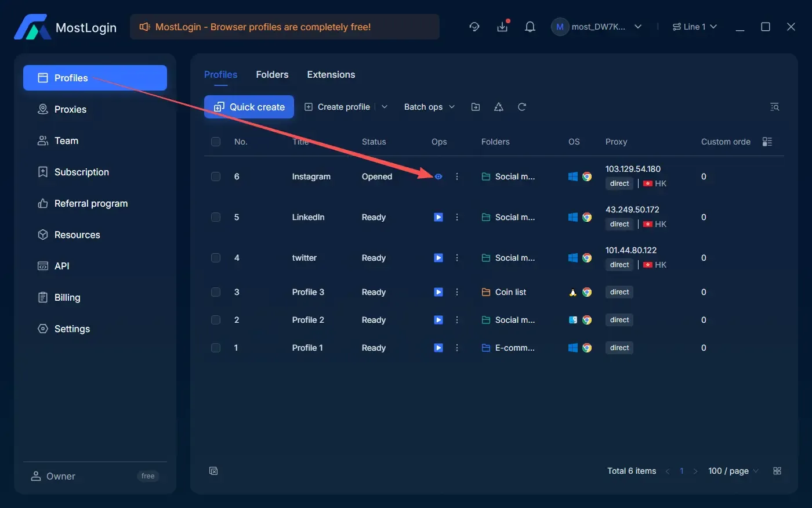Image resolution: width=812 pixels, height=508 pixels.
Task: Check the Profile 1 row checkbox
Action: [216, 348]
